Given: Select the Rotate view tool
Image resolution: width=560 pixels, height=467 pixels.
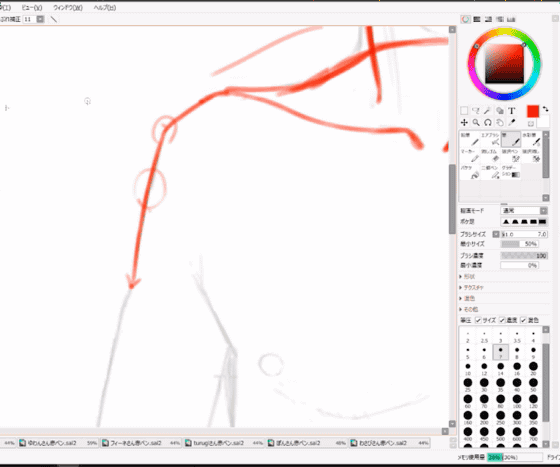Looking at the screenshot, I should 488,123.
